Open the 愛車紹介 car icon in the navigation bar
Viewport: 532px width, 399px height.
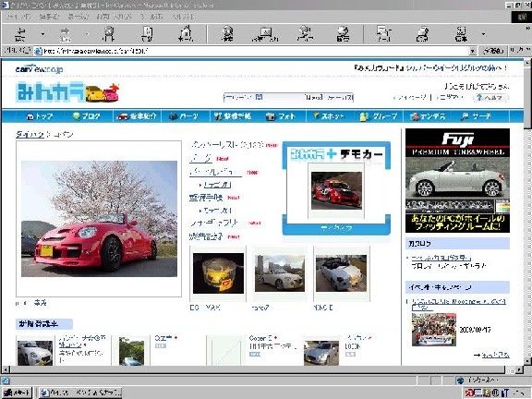[122, 116]
